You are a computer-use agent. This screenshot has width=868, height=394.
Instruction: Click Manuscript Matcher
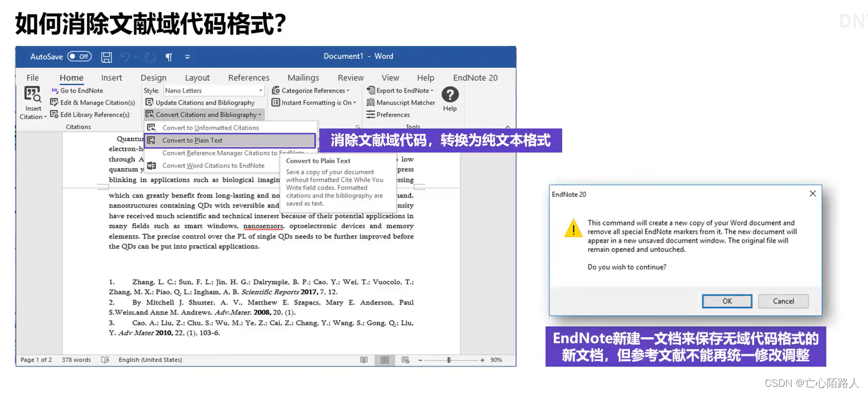tap(401, 103)
